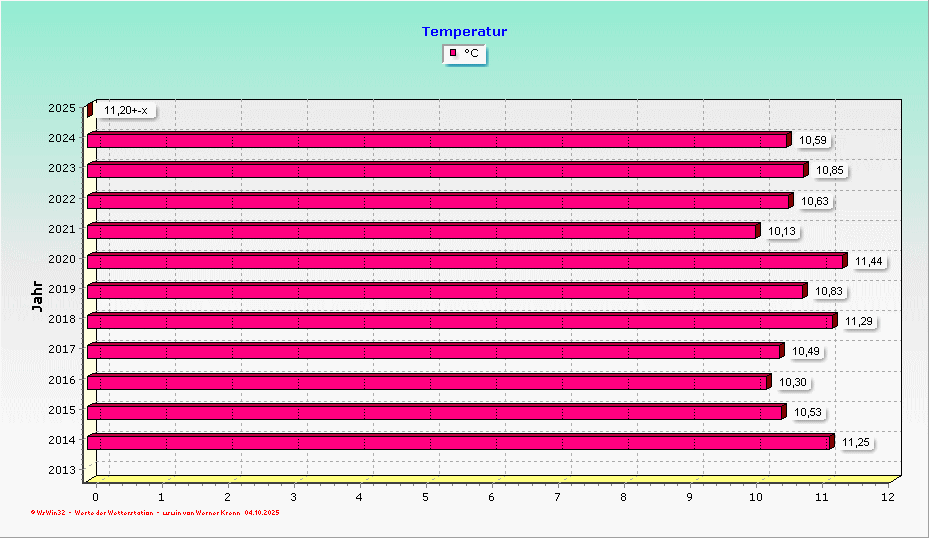Click the 10,13 value label
This screenshot has height=538, width=929.
click(x=782, y=232)
